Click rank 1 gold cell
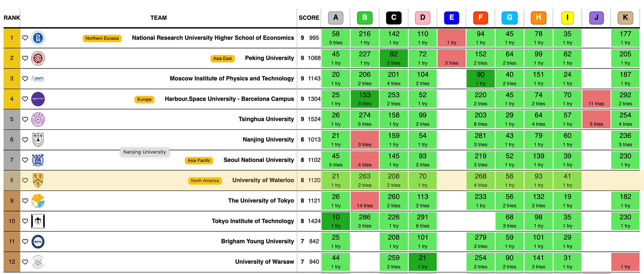This screenshot has width=644, height=274. pos(12,38)
